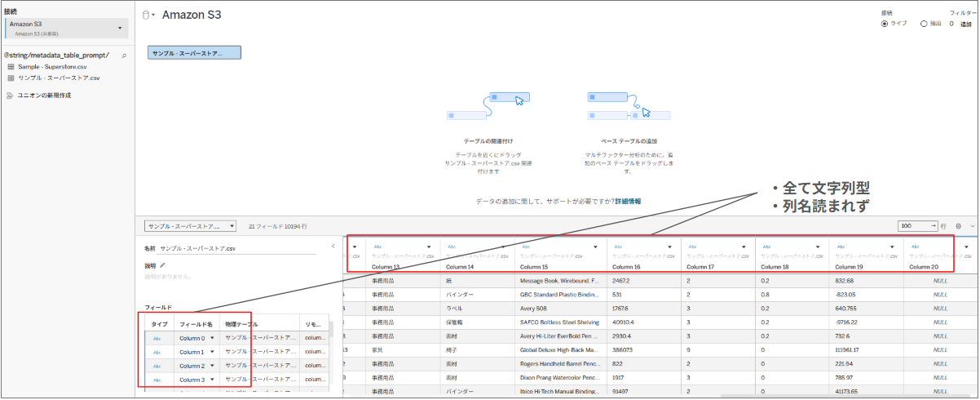Click the cell Message Book, Wirebound
The image size is (980, 400).
tap(558, 280)
